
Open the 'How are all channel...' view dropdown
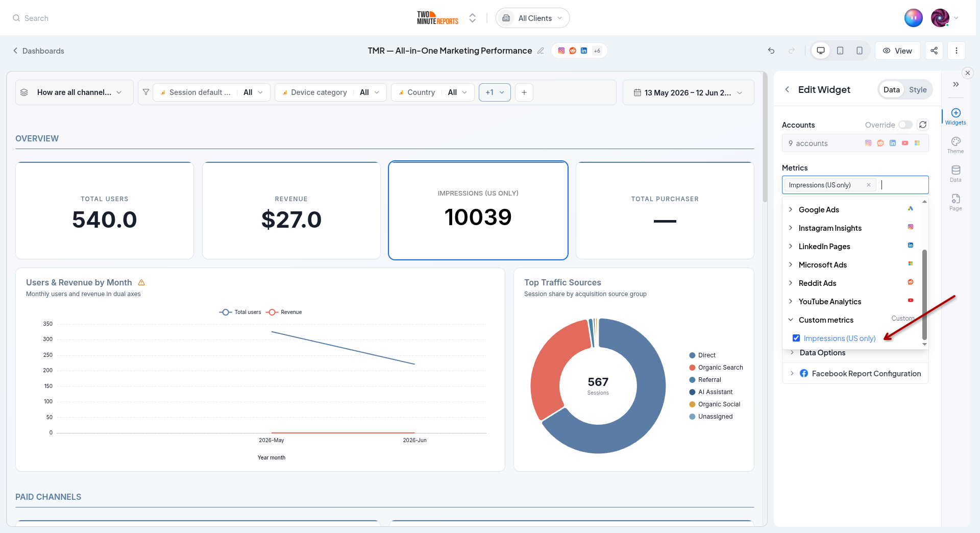(75, 92)
